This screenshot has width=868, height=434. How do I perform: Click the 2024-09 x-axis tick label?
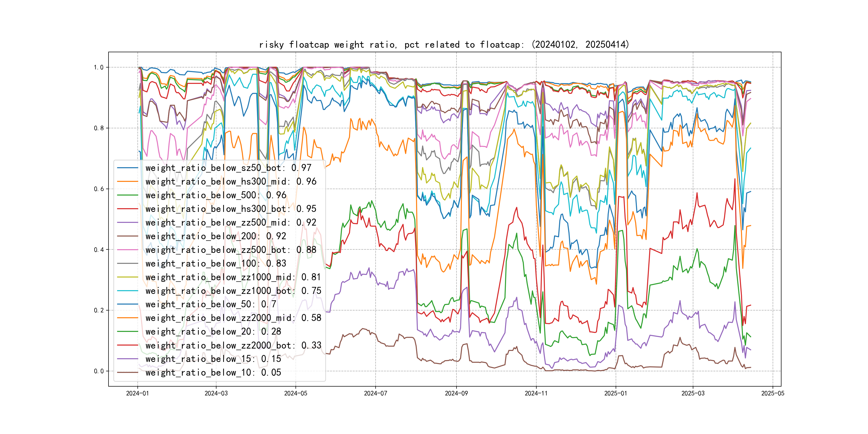point(456,393)
